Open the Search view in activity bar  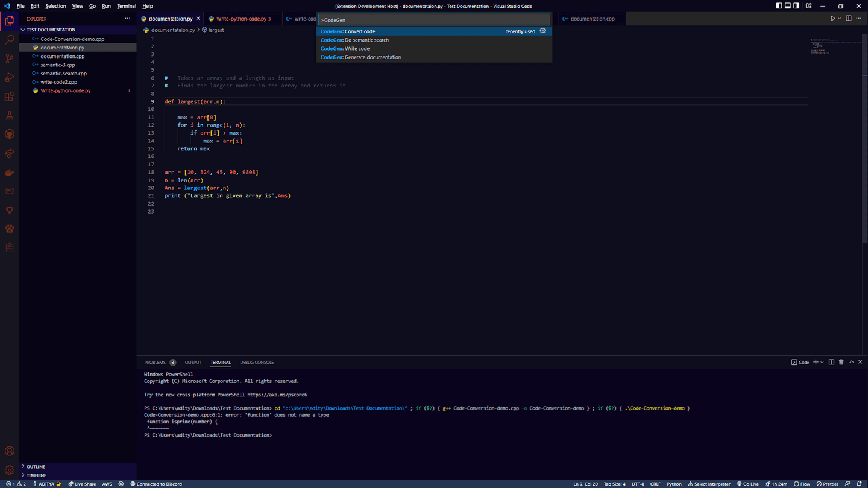click(10, 40)
